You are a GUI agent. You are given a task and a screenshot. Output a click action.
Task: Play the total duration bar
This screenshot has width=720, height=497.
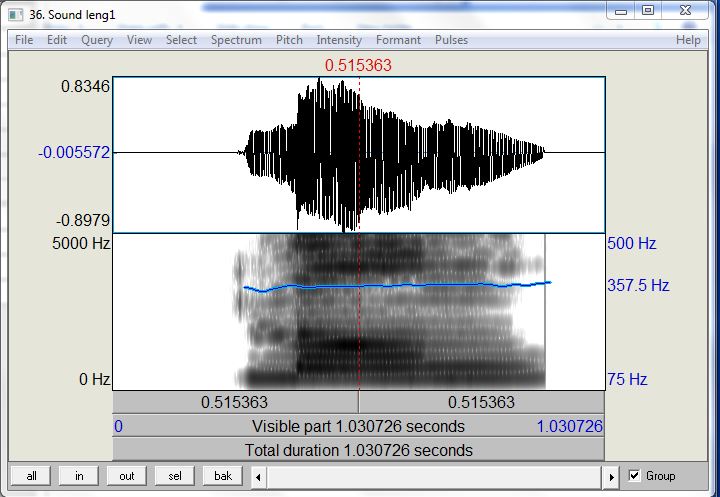point(359,450)
